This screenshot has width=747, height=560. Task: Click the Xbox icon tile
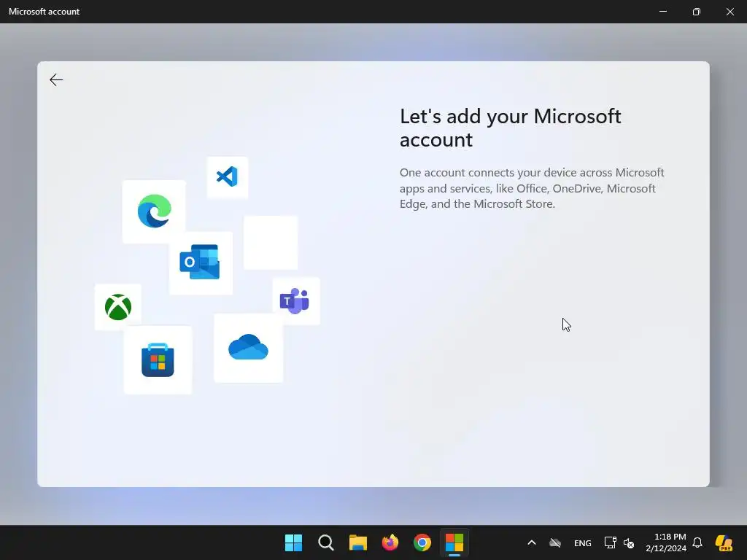pos(117,307)
